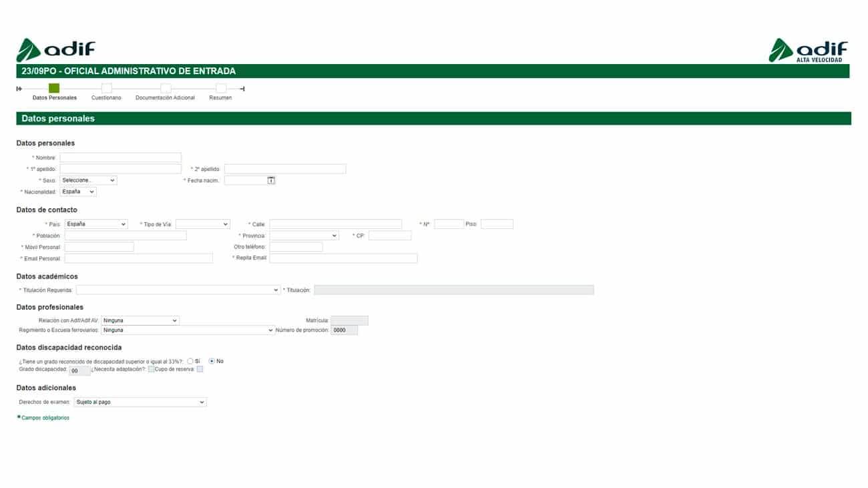Go to the Datos Personales step box

(x=54, y=88)
